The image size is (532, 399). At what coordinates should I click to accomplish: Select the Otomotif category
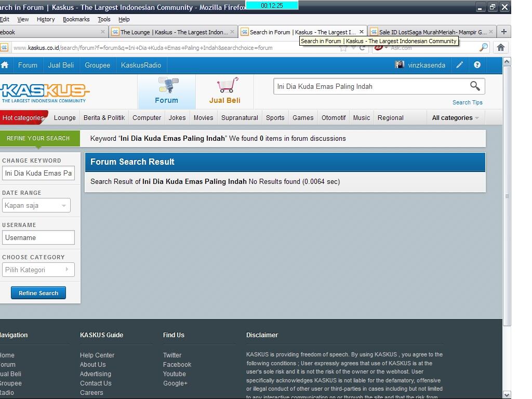click(334, 118)
